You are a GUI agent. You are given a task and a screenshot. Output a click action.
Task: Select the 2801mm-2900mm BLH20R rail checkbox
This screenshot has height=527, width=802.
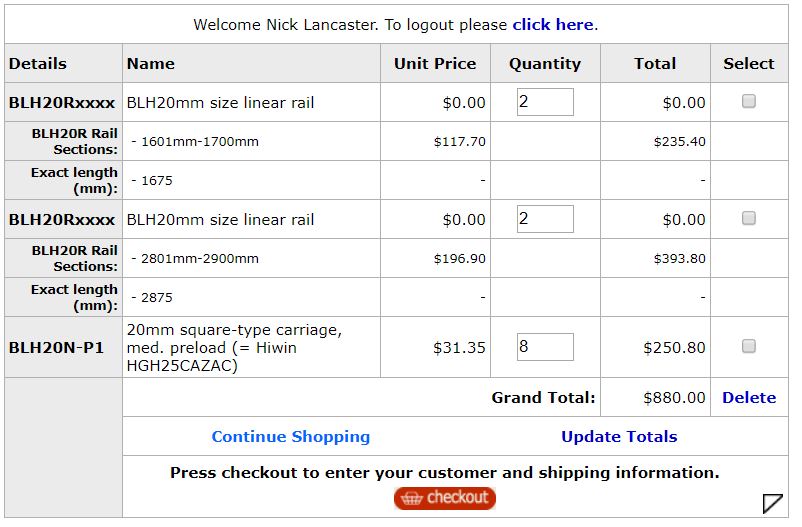tap(748, 218)
